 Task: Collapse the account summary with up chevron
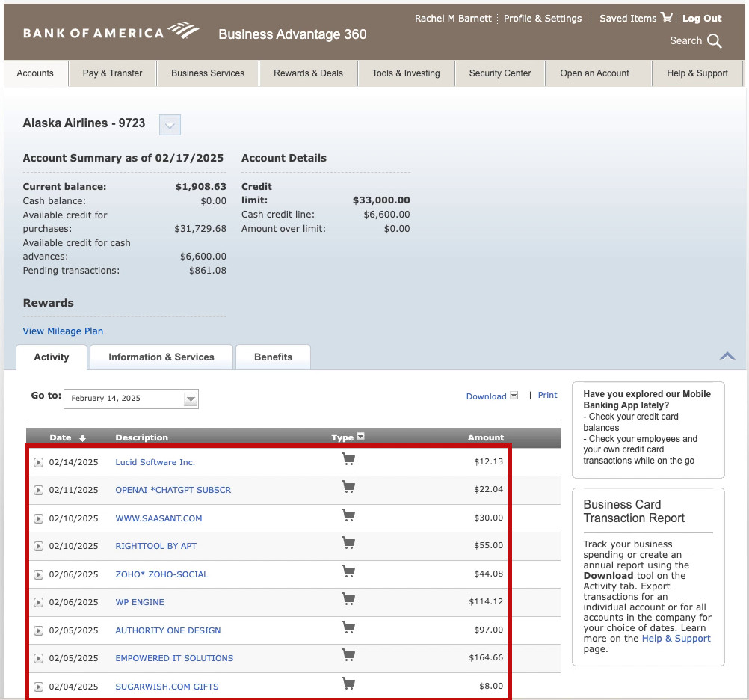pos(727,356)
